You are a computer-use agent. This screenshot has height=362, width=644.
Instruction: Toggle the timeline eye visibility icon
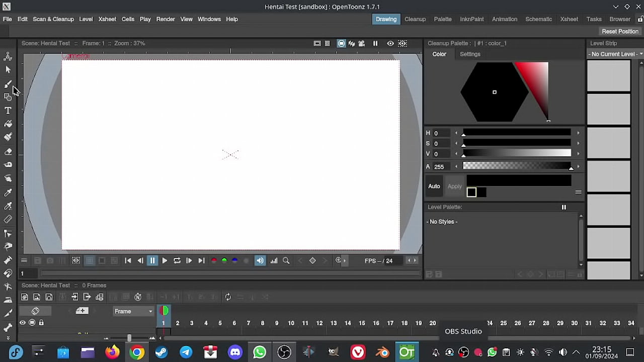[x=23, y=323]
